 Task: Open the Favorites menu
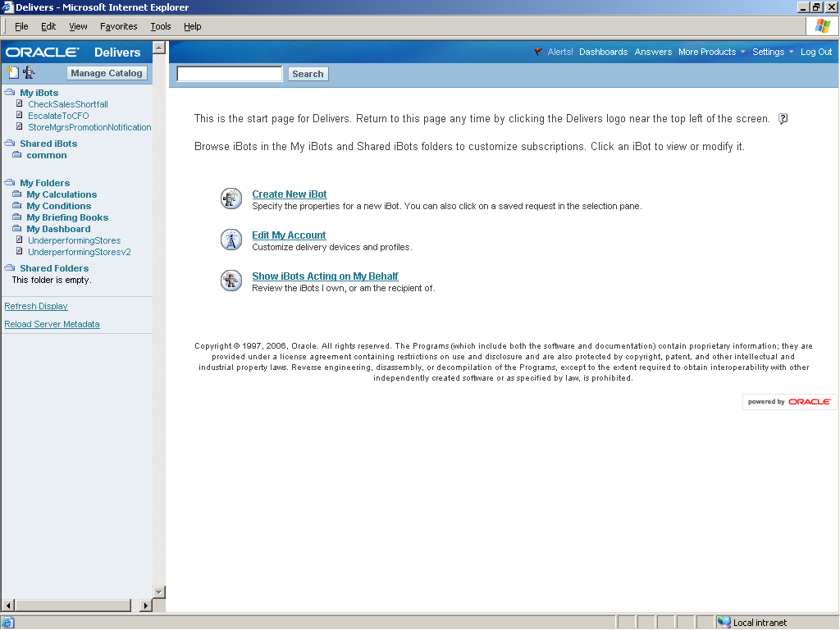click(118, 26)
